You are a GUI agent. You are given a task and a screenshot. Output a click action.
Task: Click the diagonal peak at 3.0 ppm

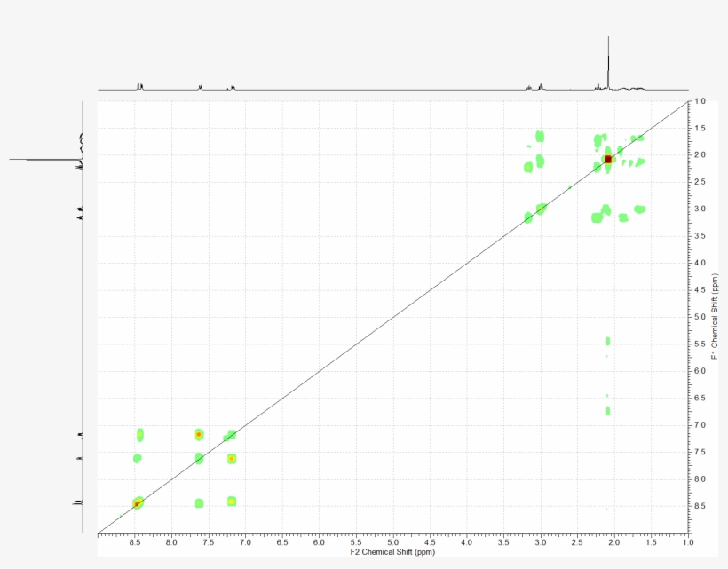pyautogui.click(x=541, y=209)
